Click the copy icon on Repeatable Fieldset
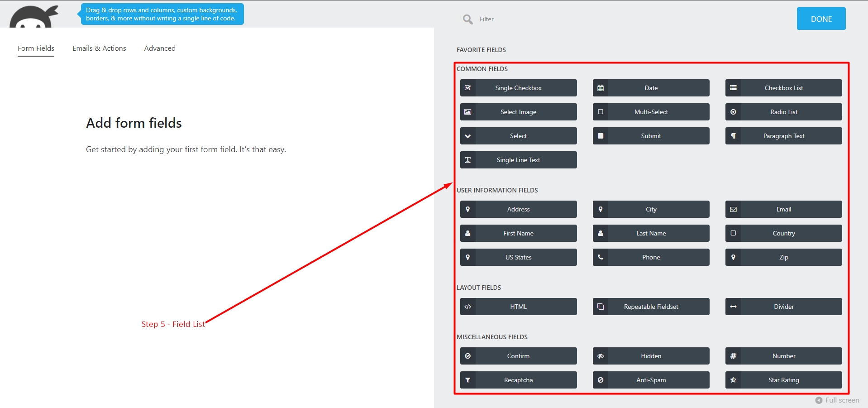 pyautogui.click(x=600, y=307)
